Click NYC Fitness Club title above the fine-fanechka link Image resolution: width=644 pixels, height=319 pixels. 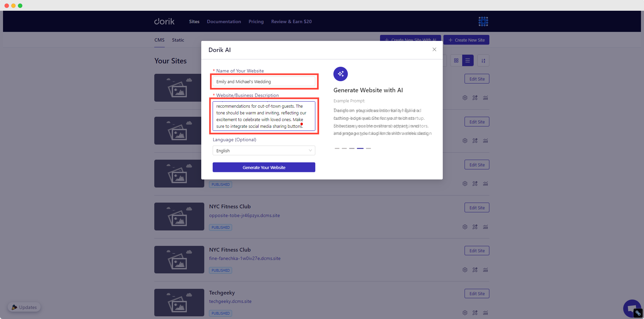pos(230,250)
